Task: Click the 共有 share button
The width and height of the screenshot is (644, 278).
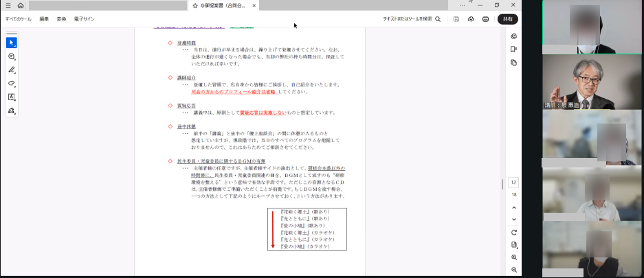Action: pos(508,19)
